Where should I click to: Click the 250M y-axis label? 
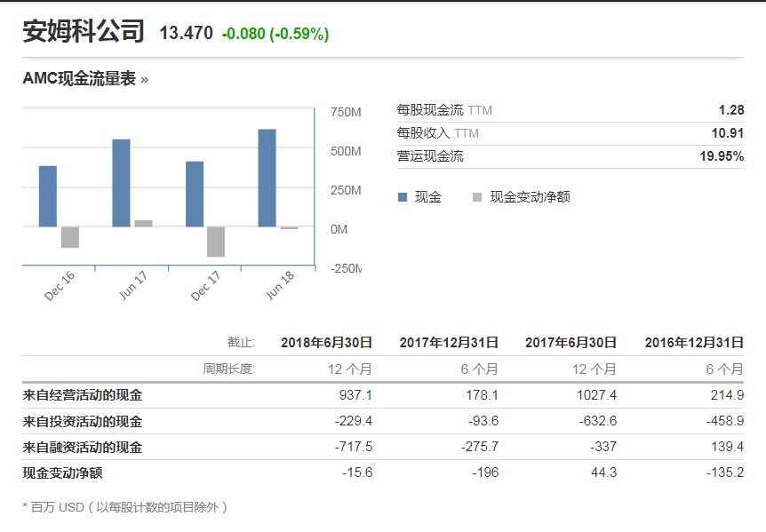[x=346, y=190]
